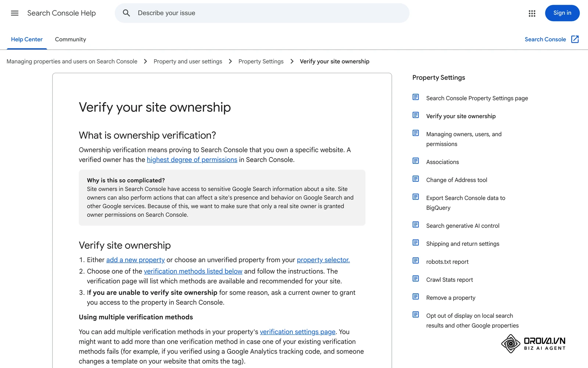Click article icon beside Managing owners, users, and permissions
The image size is (588, 368).
416,133
